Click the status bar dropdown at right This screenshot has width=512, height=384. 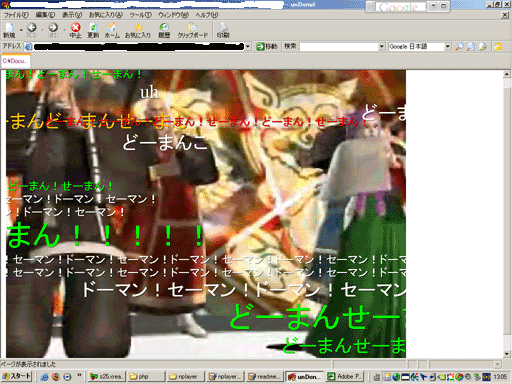click(x=498, y=364)
